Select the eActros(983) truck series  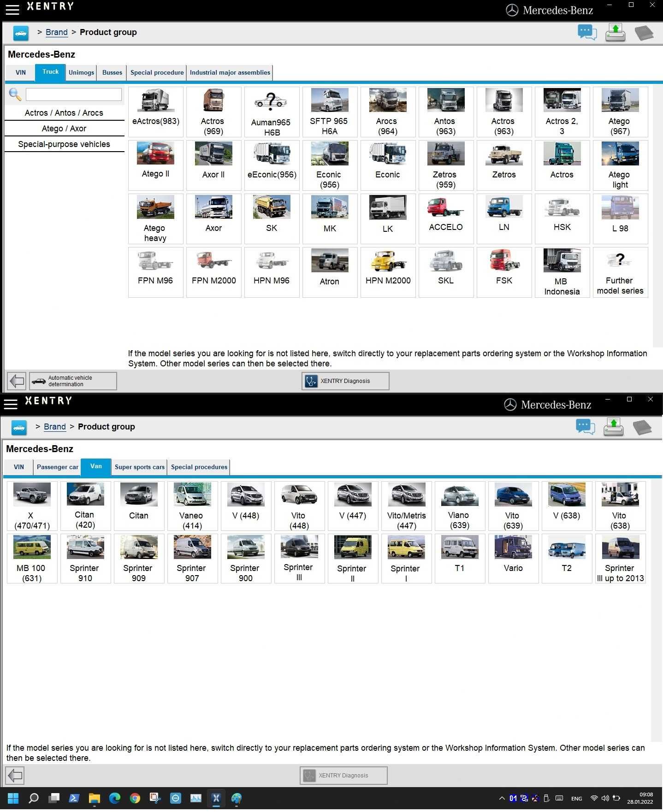click(x=156, y=112)
